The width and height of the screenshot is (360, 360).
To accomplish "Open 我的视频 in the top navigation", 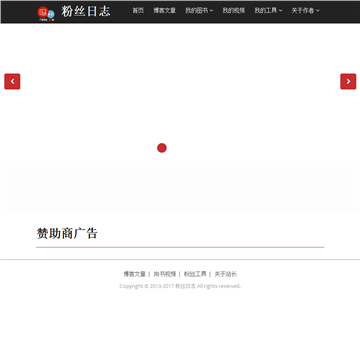I will point(234,10).
